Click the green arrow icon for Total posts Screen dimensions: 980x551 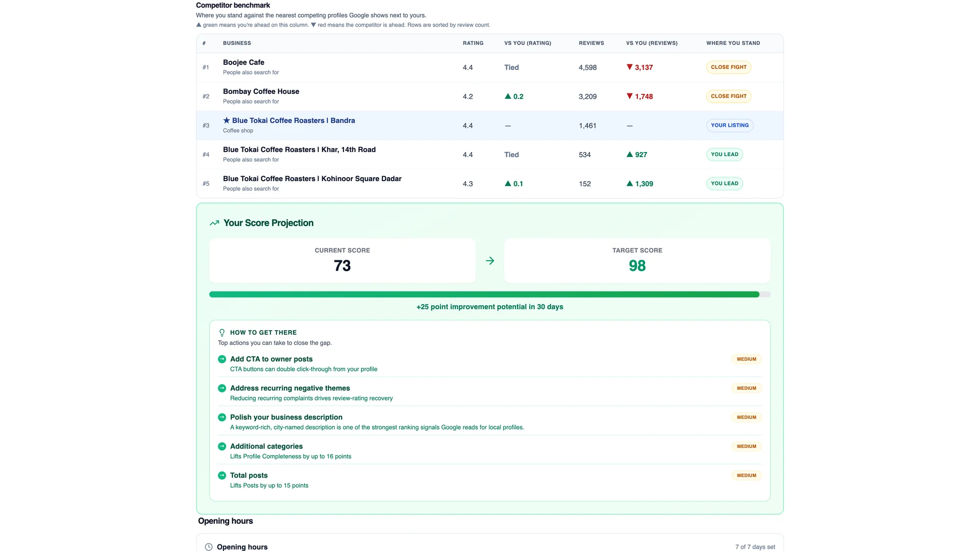pyautogui.click(x=222, y=475)
